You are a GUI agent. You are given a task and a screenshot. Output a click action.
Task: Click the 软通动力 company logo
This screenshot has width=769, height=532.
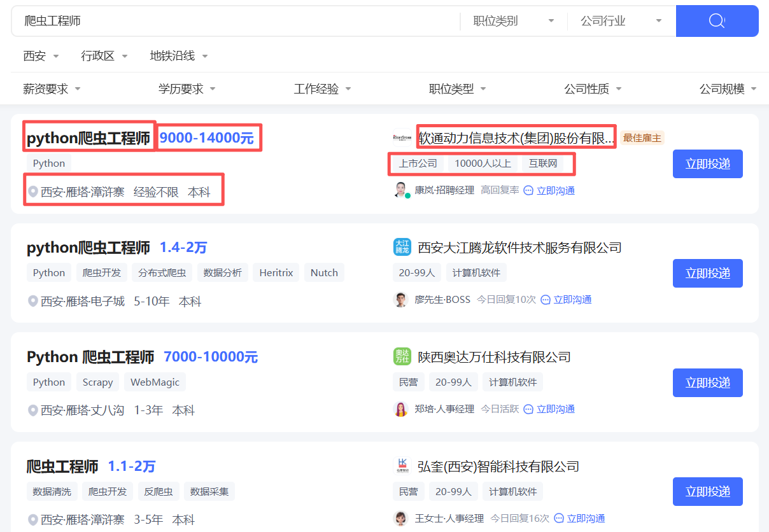tap(401, 136)
